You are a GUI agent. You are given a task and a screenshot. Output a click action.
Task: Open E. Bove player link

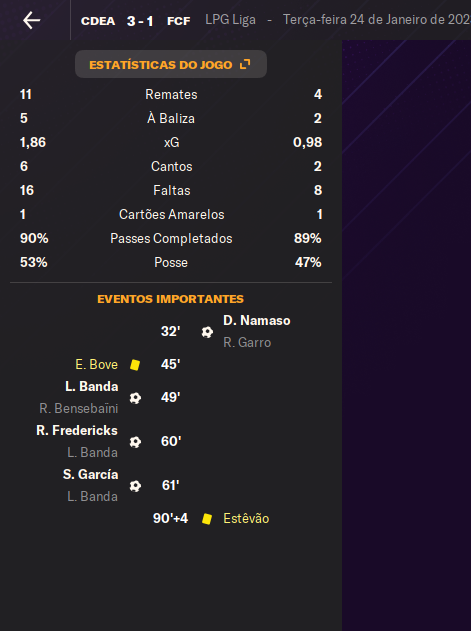click(x=97, y=365)
